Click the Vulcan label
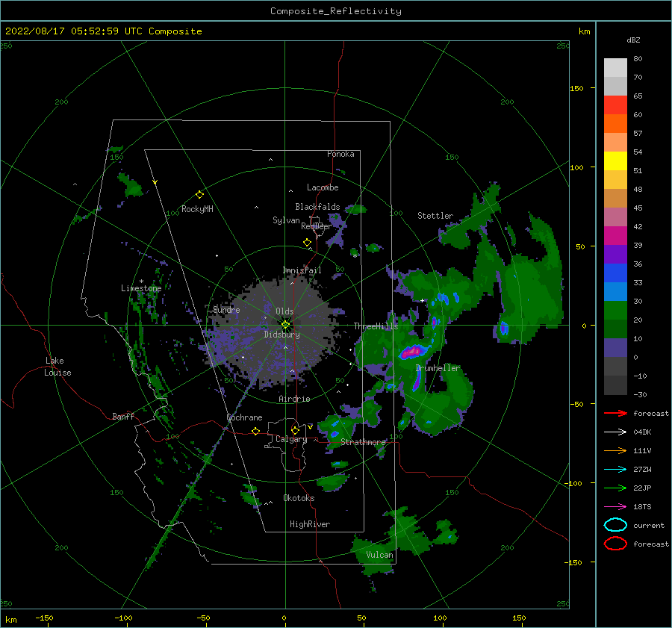Viewport: 672px width, 628px height. (380, 555)
